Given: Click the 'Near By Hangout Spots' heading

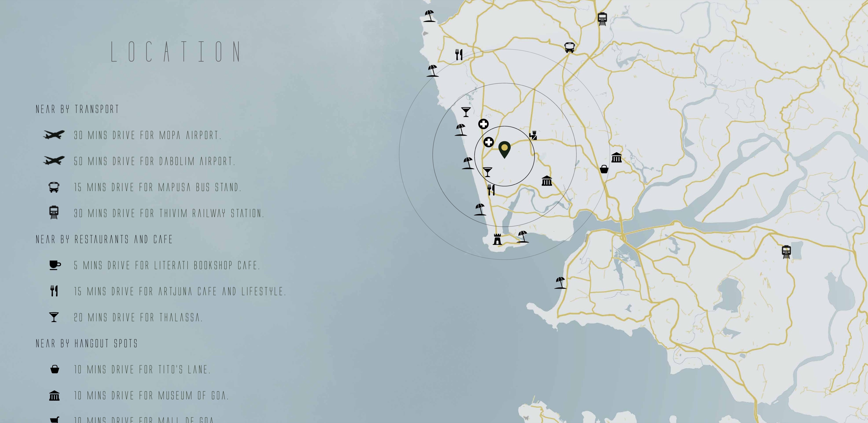Looking at the screenshot, I should click(x=87, y=343).
